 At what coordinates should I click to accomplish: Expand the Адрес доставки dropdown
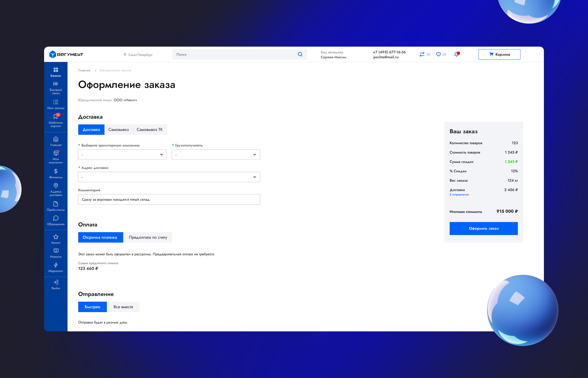pyautogui.click(x=169, y=177)
